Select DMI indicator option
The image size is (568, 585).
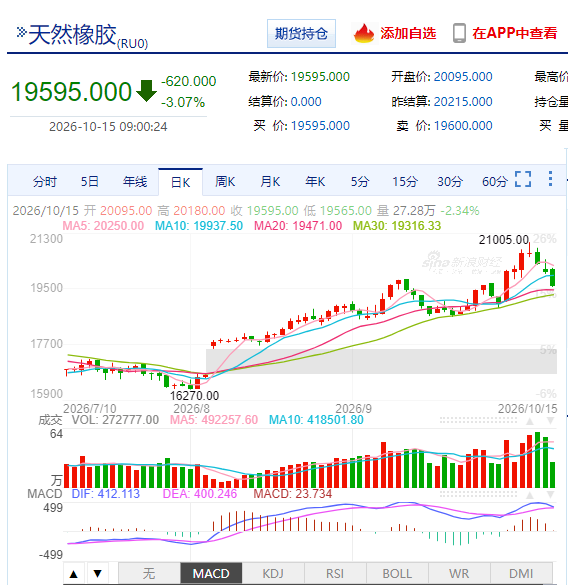(x=521, y=573)
